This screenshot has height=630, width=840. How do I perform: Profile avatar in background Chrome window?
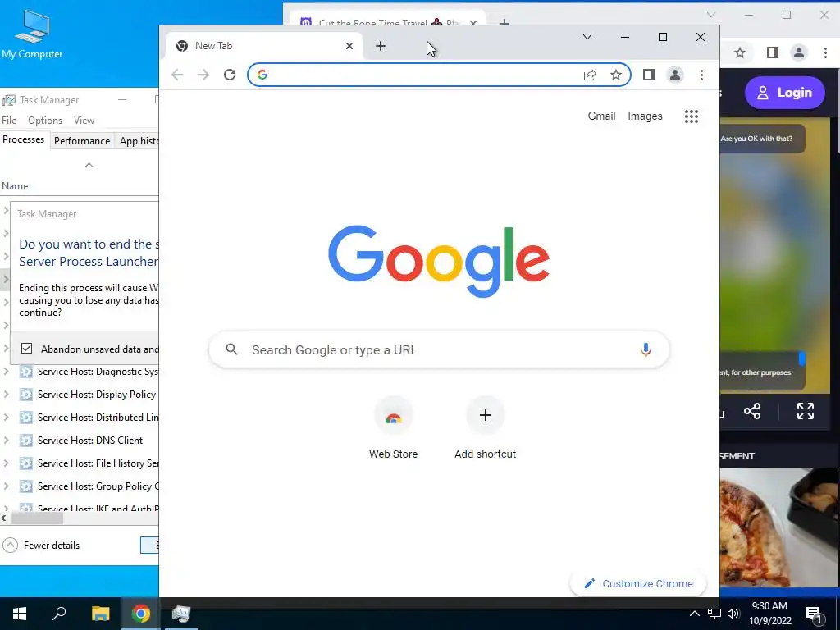(799, 52)
